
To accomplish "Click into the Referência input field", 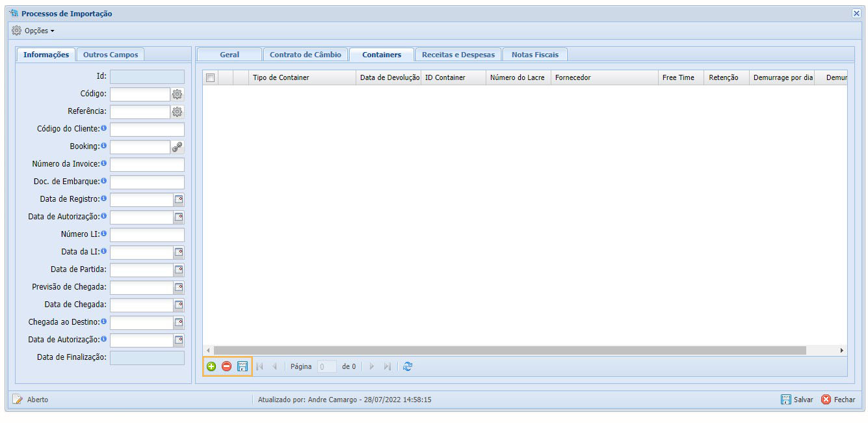I will (x=140, y=112).
